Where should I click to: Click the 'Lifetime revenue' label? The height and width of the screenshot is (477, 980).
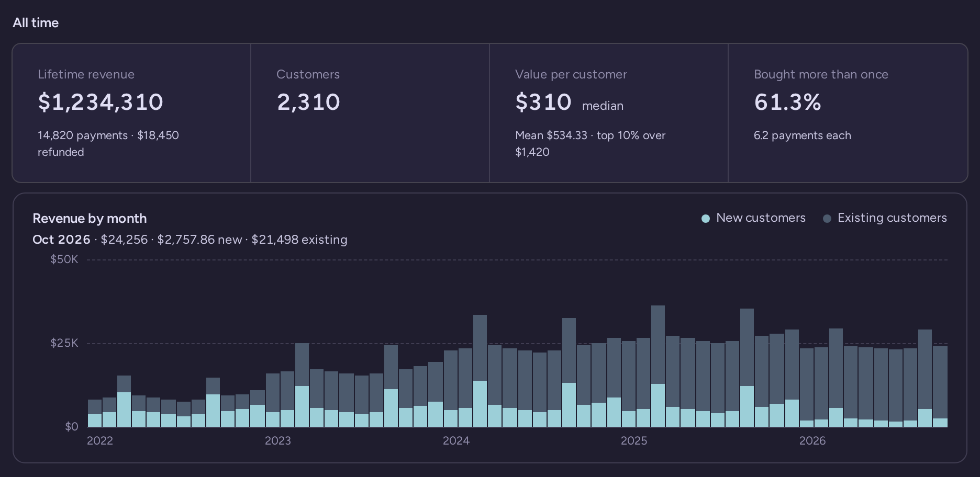(x=86, y=74)
